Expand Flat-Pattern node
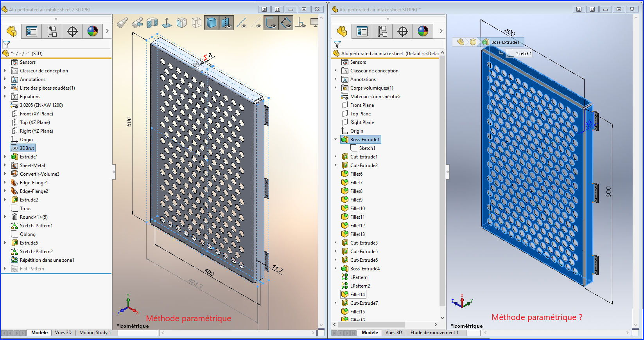Viewport: 644px width, 340px height. click(x=5, y=269)
